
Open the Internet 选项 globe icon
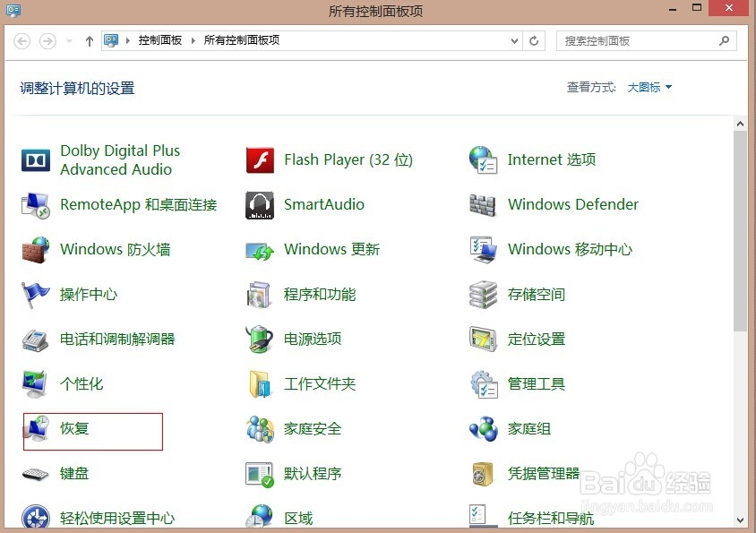point(483,159)
